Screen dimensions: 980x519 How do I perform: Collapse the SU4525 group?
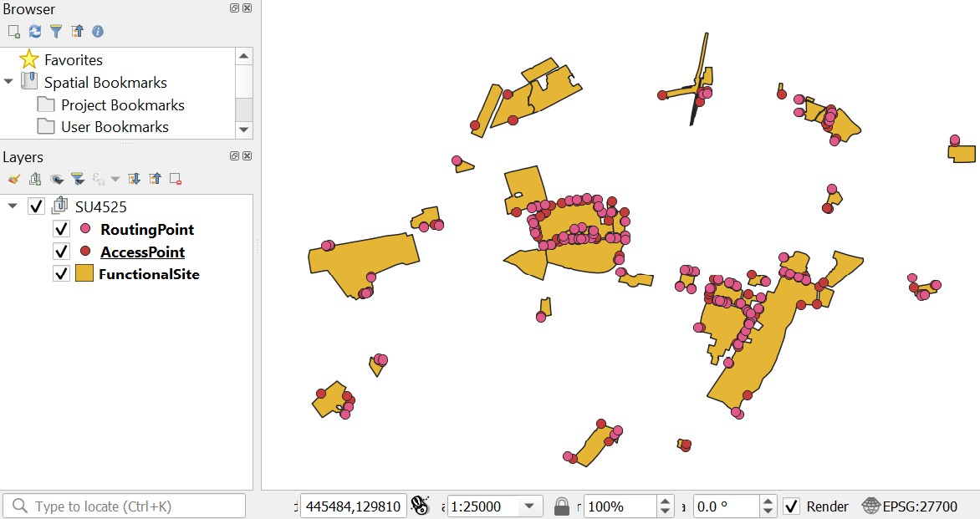pyautogui.click(x=13, y=206)
